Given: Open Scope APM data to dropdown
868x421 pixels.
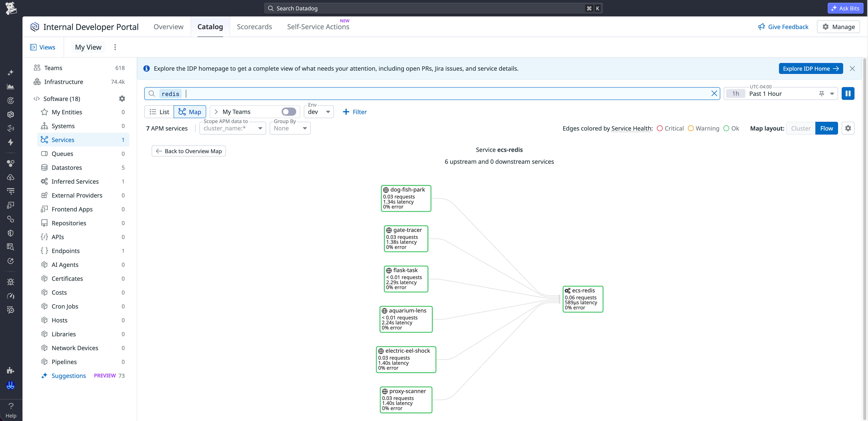Looking at the screenshot, I should pyautogui.click(x=232, y=128).
